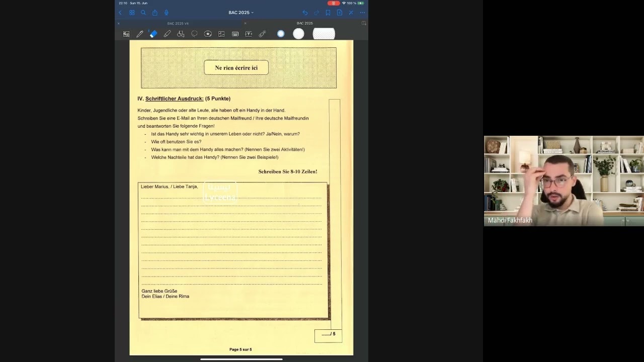This screenshot has width=644, height=362.
Task: Click Mahdi Fakhfakh webcam video
Action: 564,181
